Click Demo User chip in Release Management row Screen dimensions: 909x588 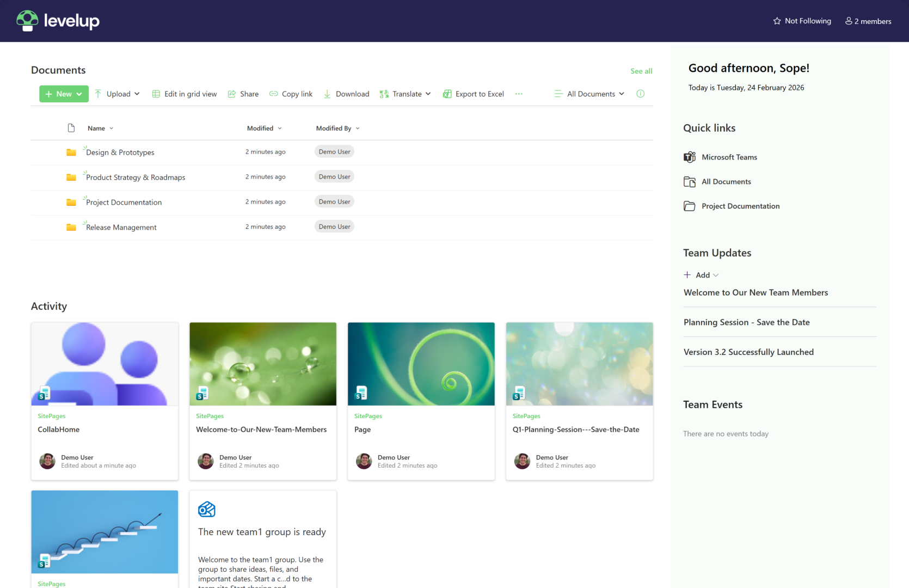(334, 226)
